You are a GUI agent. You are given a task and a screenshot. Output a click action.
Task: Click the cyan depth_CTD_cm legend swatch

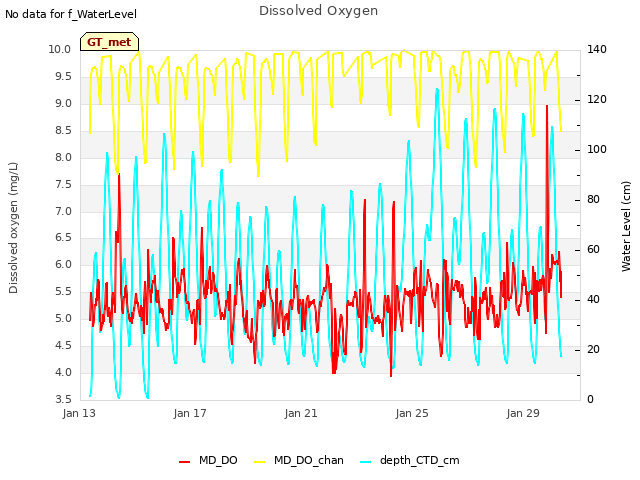[x=366, y=462]
